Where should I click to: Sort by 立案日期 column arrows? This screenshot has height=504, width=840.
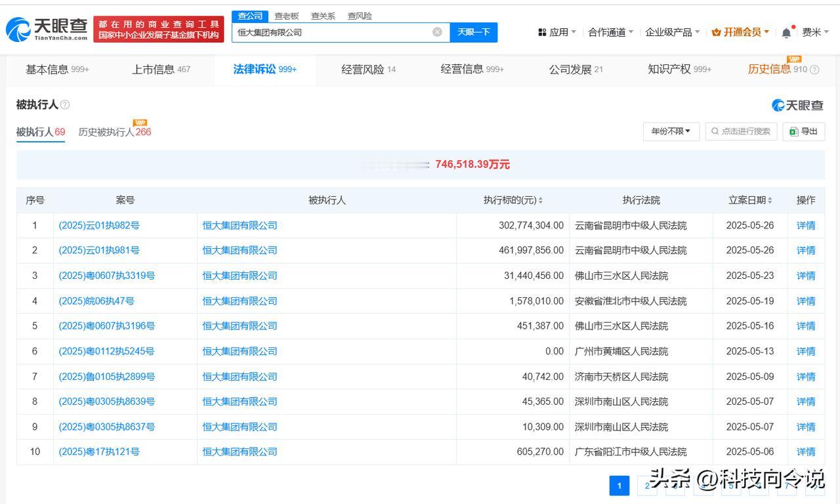pyautogui.click(x=770, y=200)
